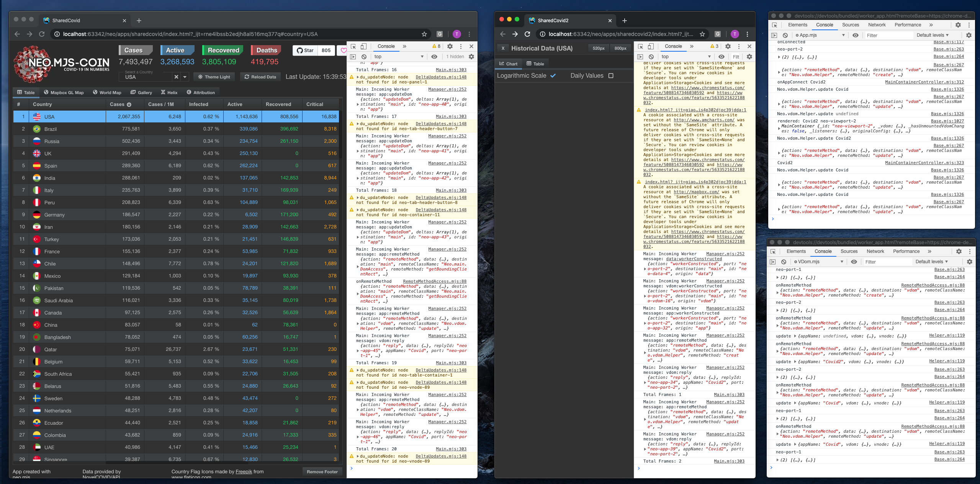
Task: Click Filter field in App.mjs devtools
Action: click(x=888, y=35)
